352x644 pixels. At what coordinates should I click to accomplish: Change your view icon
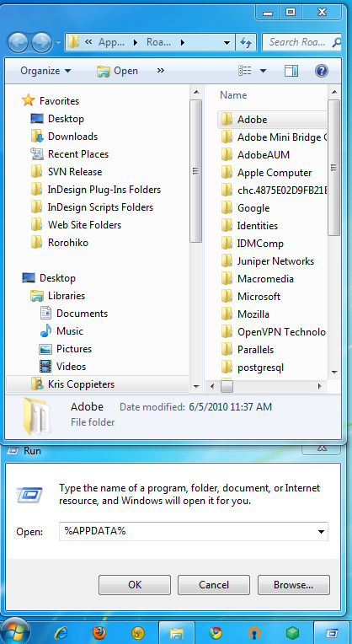[x=245, y=71]
